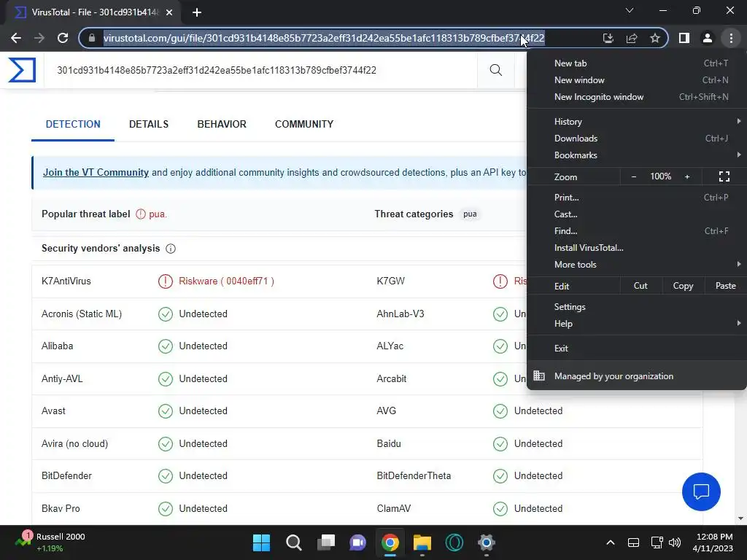Screen dimensions: 747x560
Task: Switch to the COMMUNITY tab
Action: pyautogui.click(x=304, y=124)
